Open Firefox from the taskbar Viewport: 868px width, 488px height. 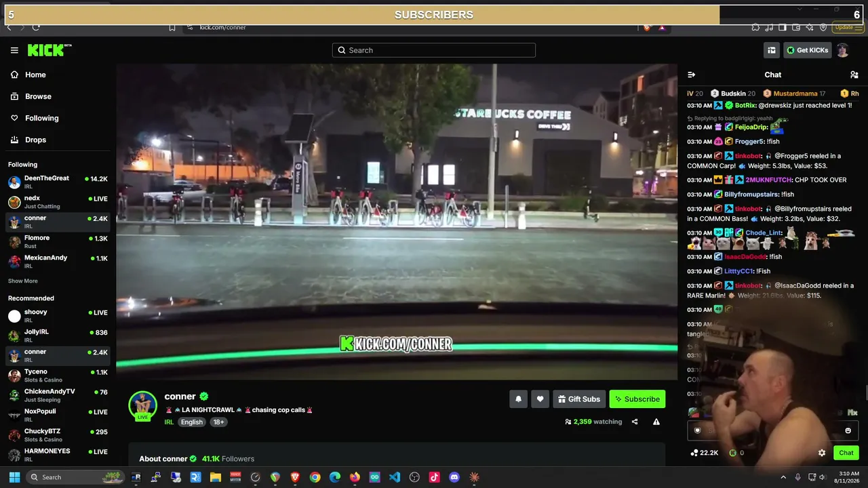[x=355, y=477]
